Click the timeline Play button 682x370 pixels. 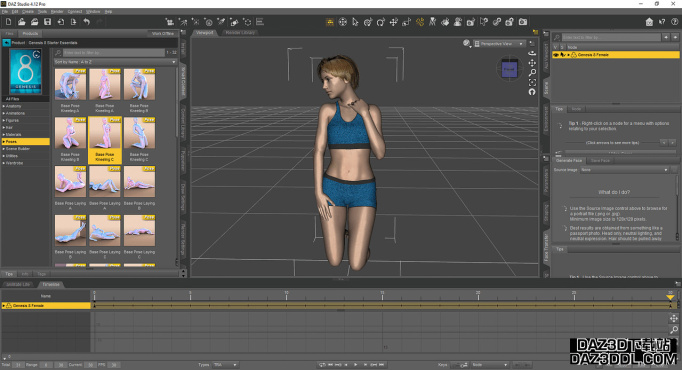(356, 365)
